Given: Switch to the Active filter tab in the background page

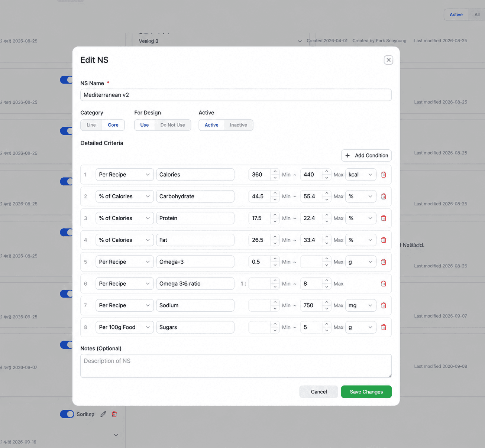Looking at the screenshot, I should [456, 15].
